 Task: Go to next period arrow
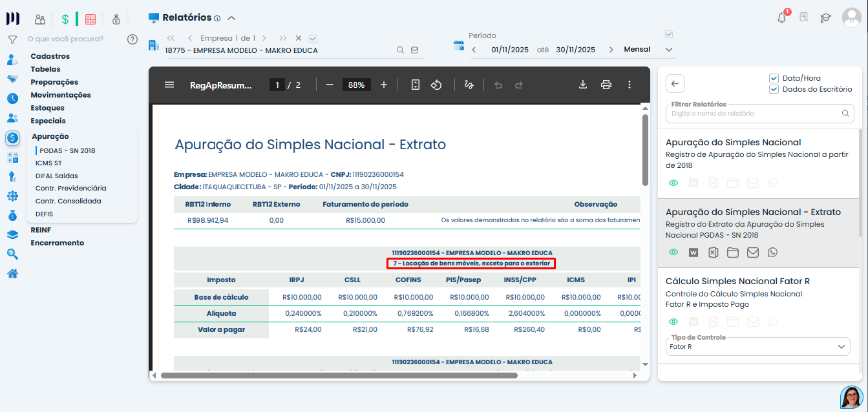(x=611, y=50)
